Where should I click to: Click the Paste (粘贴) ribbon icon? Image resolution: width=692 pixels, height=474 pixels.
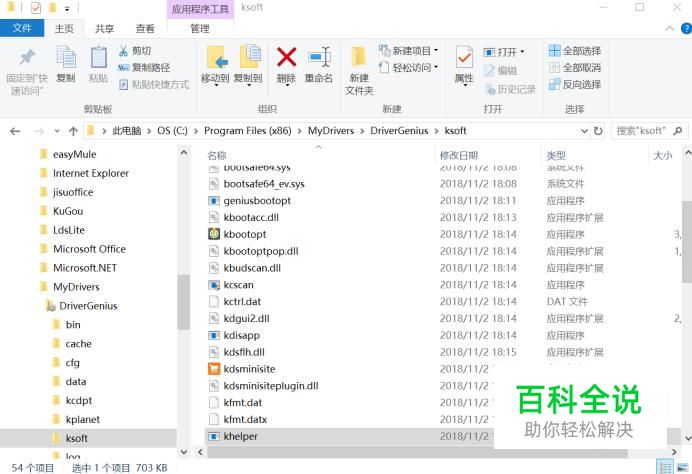(x=98, y=57)
